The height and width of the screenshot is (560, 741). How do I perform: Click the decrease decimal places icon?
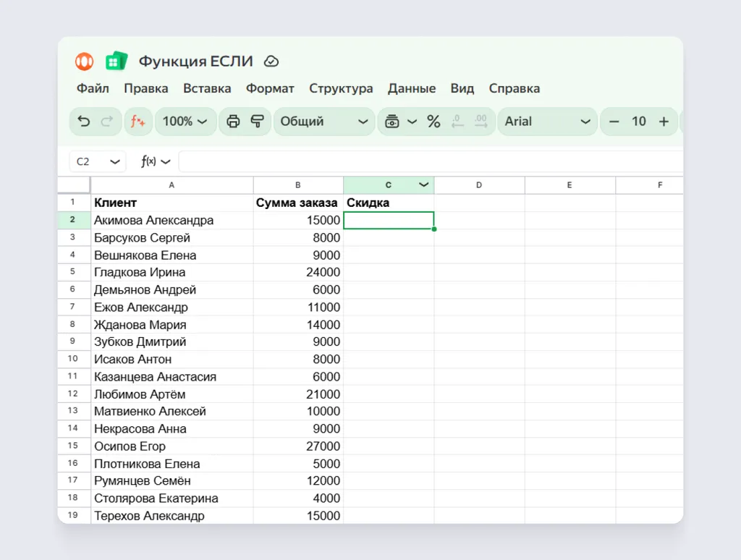(457, 122)
